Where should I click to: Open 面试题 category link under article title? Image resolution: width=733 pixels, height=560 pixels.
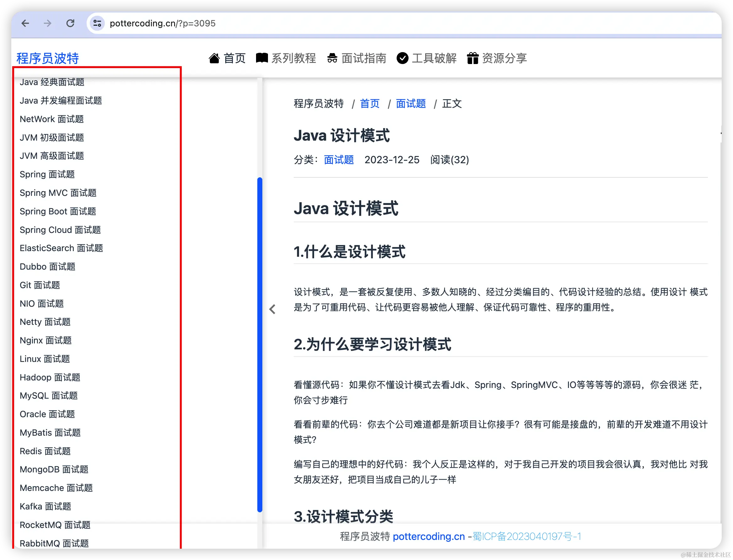(339, 160)
